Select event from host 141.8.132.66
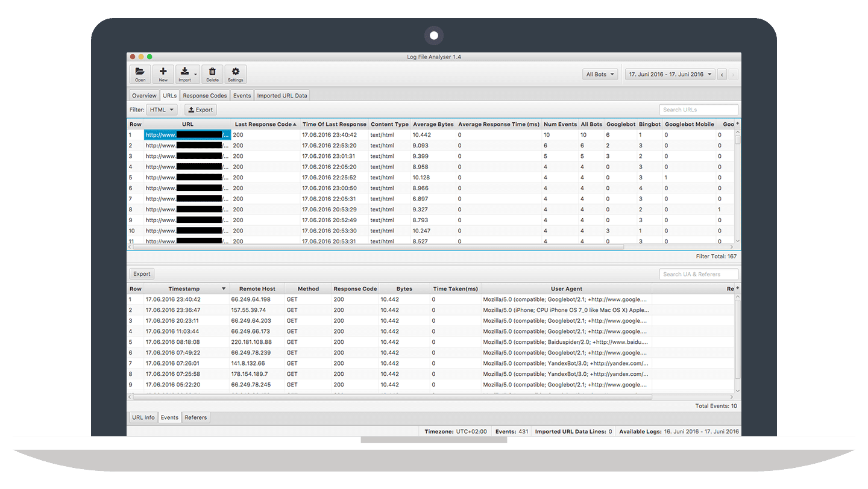 [x=430, y=363]
